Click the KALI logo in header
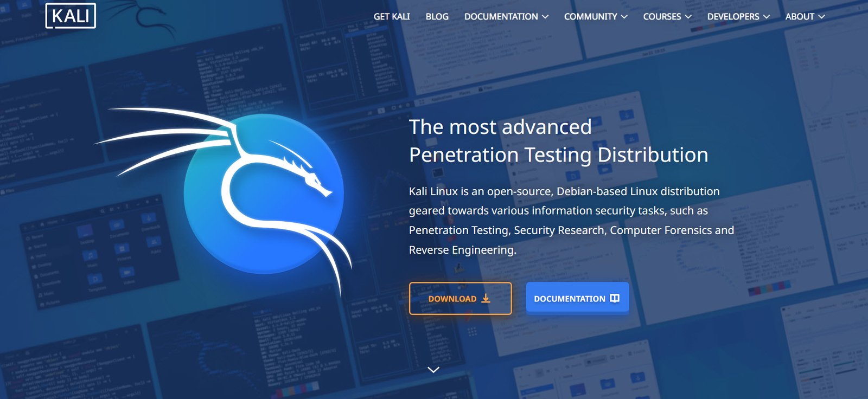 pos(71,16)
